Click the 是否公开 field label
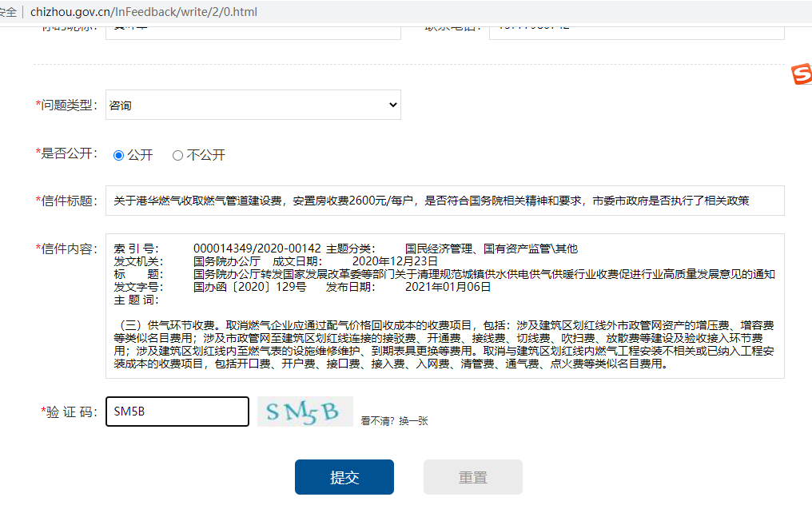Image resolution: width=812 pixels, height=509 pixels. 66,153
